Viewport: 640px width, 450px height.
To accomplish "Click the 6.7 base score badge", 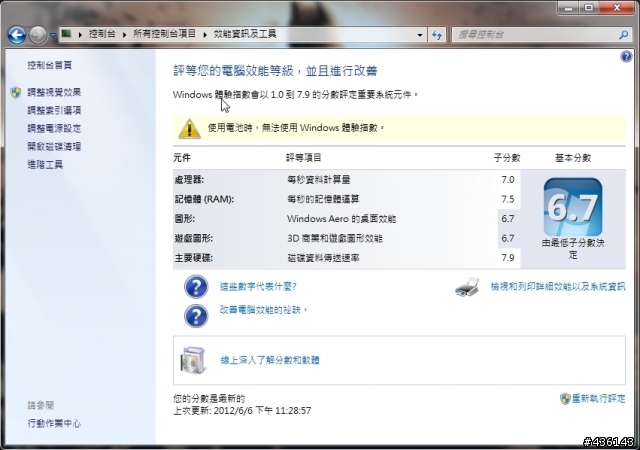I will click(x=573, y=207).
